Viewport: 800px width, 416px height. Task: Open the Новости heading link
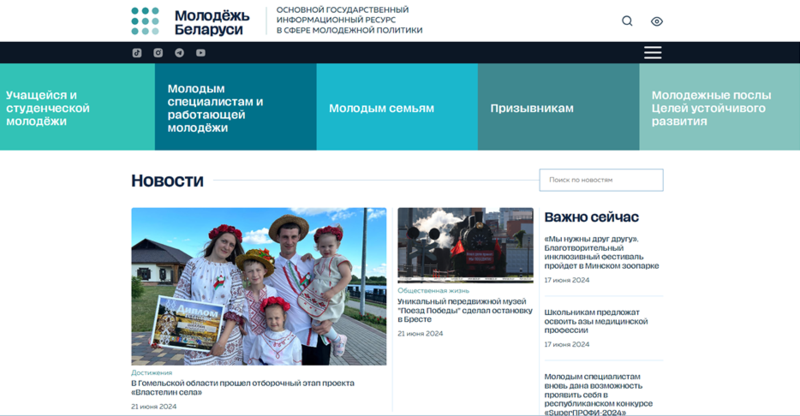pyautogui.click(x=167, y=181)
